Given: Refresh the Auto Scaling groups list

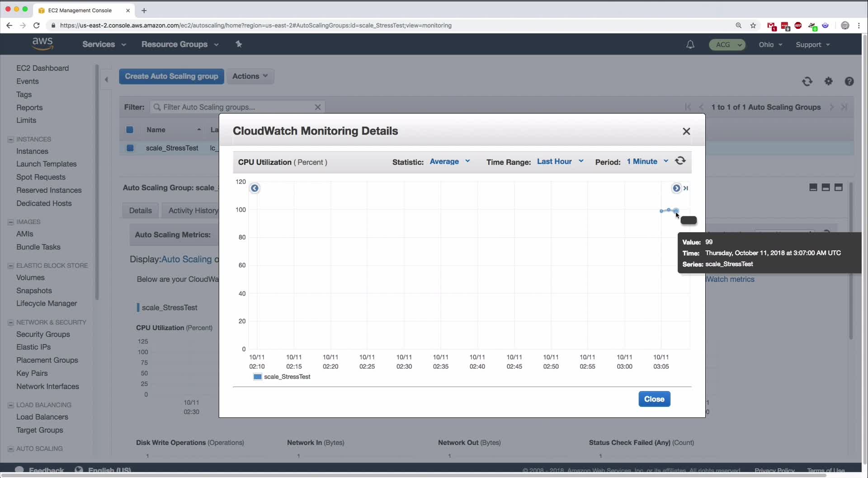Looking at the screenshot, I should (x=807, y=81).
